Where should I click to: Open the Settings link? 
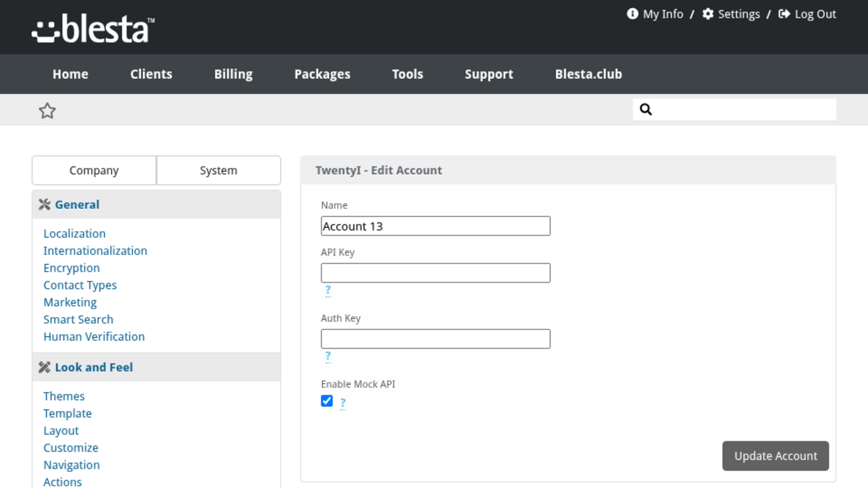pos(739,14)
